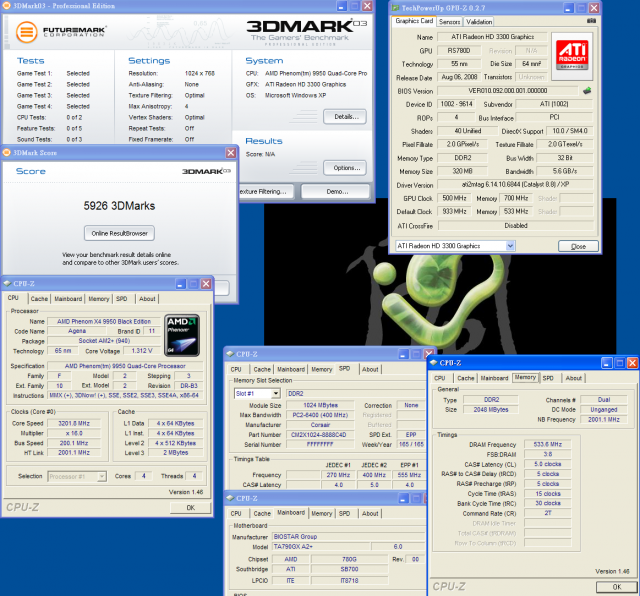
Task: Click the NB Frequency value 2001.1 MHz
Action: click(604, 419)
